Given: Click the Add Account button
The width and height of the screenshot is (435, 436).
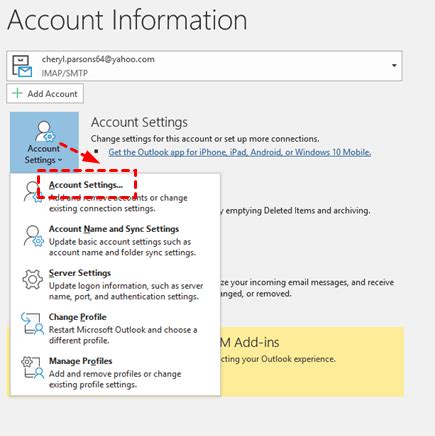Looking at the screenshot, I should (45, 94).
